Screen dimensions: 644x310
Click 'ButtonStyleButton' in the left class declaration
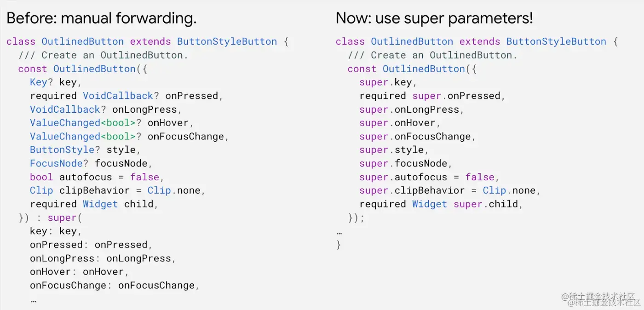227,41
